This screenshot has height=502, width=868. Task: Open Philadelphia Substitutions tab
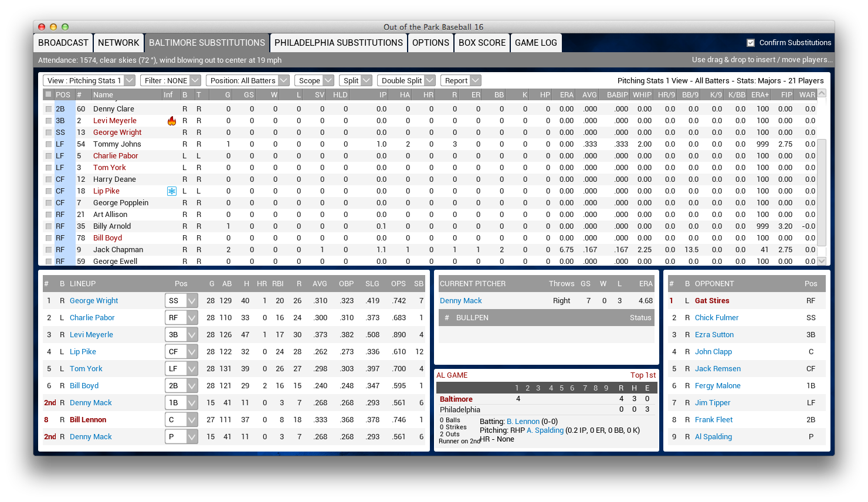click(x=338, y=43)
